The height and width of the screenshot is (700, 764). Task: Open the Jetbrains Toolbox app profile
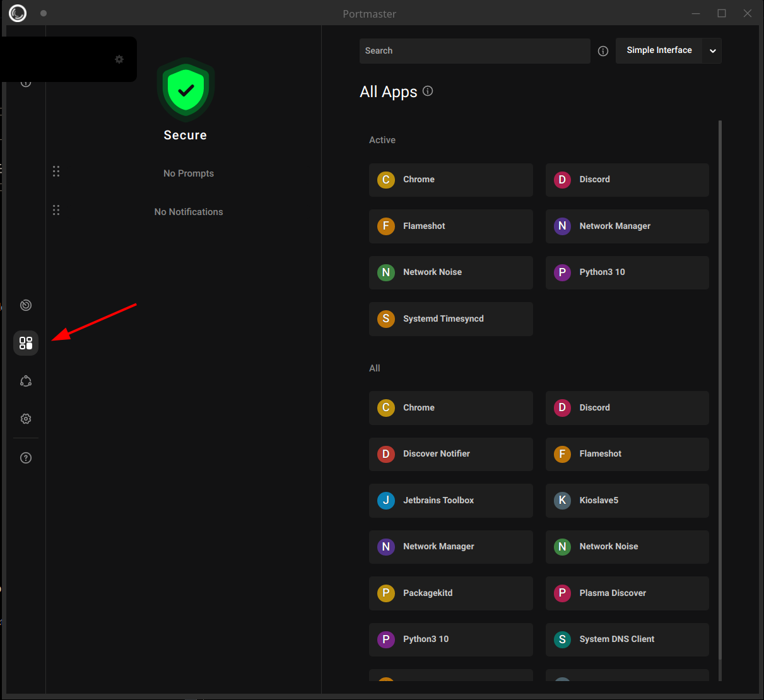(450, 500)
